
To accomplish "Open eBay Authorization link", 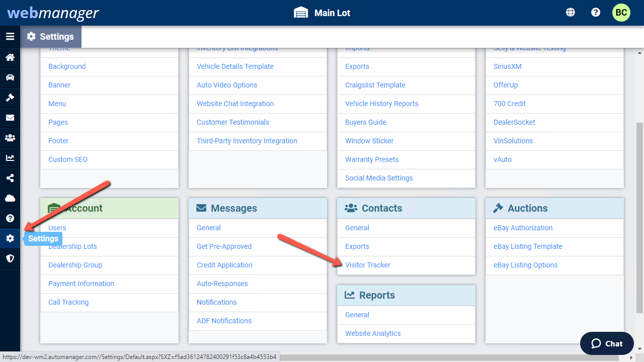I will click(x=523, y=228).
